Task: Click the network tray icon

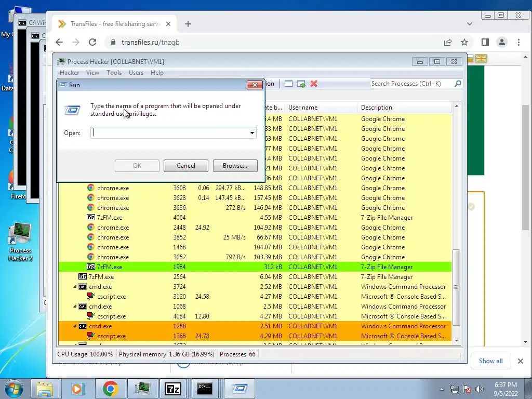Action: coord(454,389)
